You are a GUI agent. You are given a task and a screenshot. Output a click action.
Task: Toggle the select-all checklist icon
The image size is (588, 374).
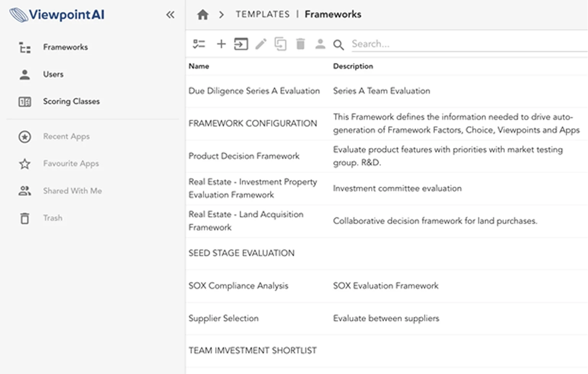199,44
